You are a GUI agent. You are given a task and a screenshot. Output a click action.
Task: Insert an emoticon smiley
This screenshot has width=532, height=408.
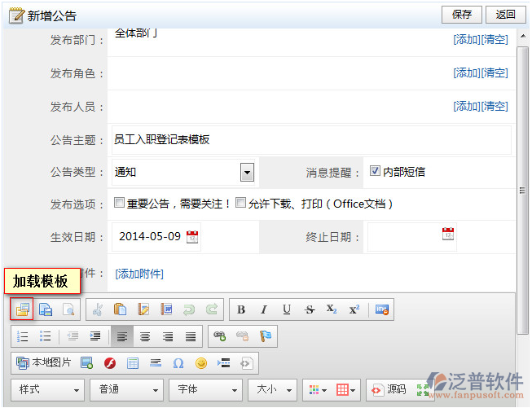pos(201,362)
